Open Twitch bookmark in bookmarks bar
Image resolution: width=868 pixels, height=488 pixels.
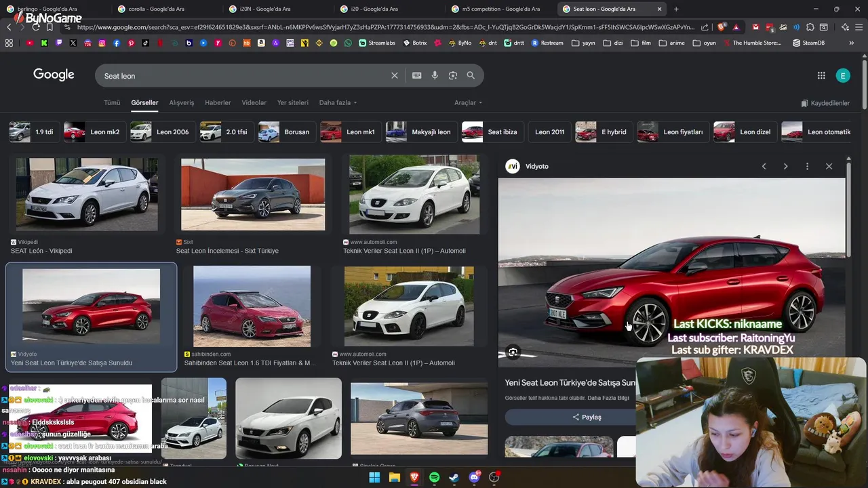pos(59,43)
